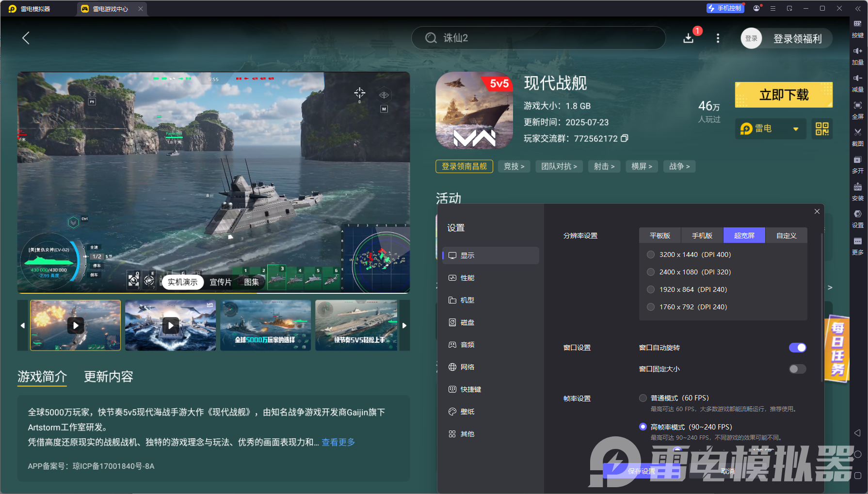
Task: Close the 设置 settings dialog
Action: click(817, 211)
